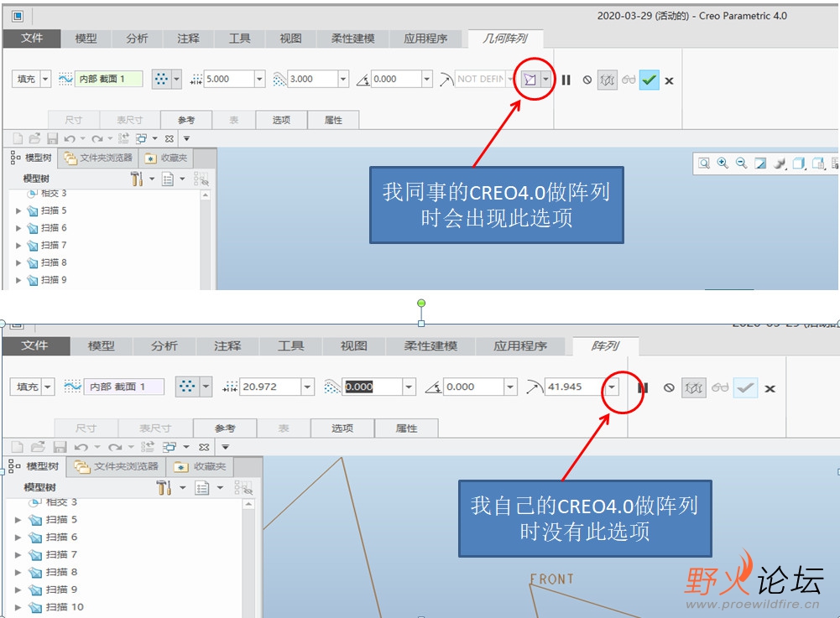Open 选项 panel tab in upper dashboard
The width and height of the screenshot is (840, 618).
[281, 120]
